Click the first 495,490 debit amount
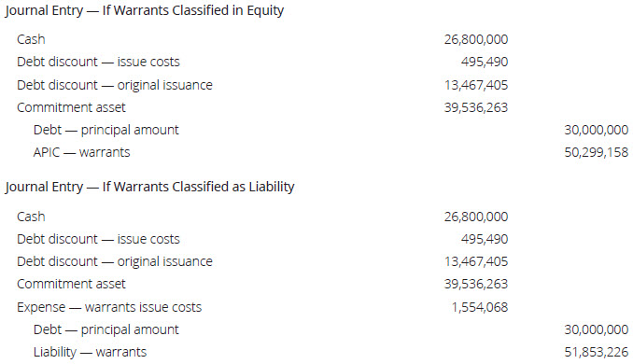 pos(485,62)
